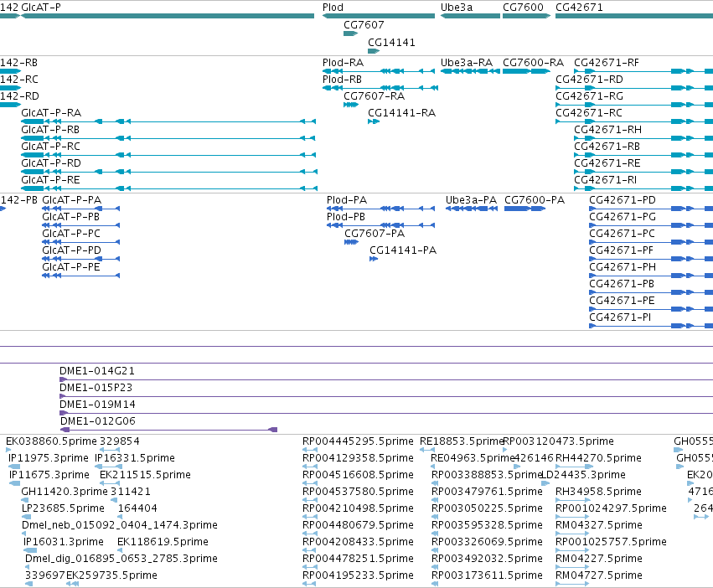Click protein label 142-PB
The image size is (713, 588).
click(x=19, y=200)
